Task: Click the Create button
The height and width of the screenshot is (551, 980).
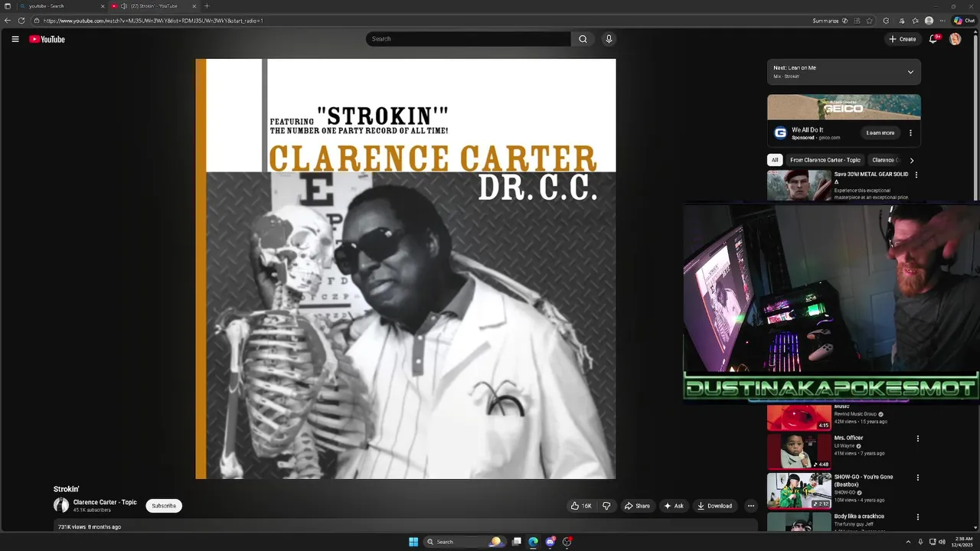Action: [903, 39]
